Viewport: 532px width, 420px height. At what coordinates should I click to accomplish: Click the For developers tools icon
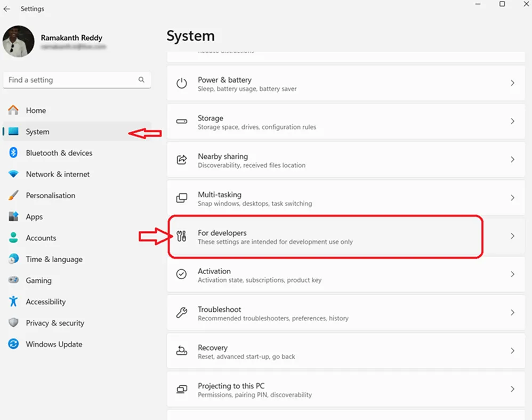pos(182,237)
